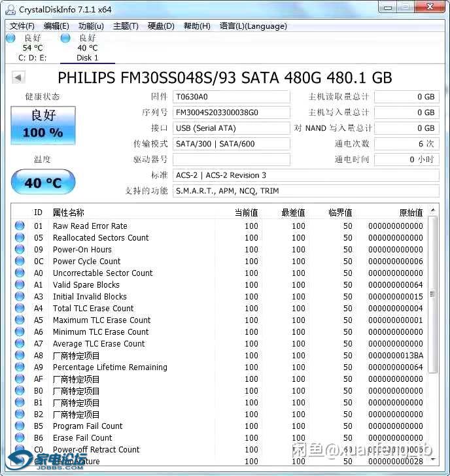
Task: Click the attribute list scroll down arrow
Action: tap(433, 459)
